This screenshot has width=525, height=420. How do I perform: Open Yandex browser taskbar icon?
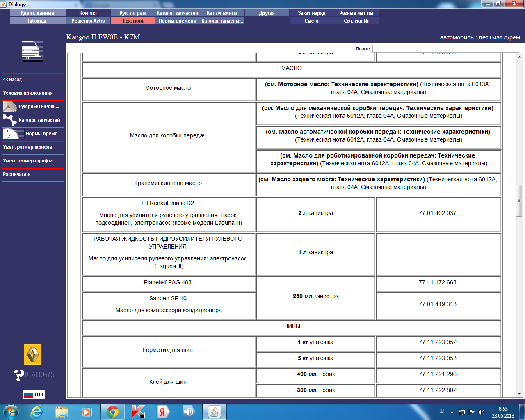[x=163, y=412]
